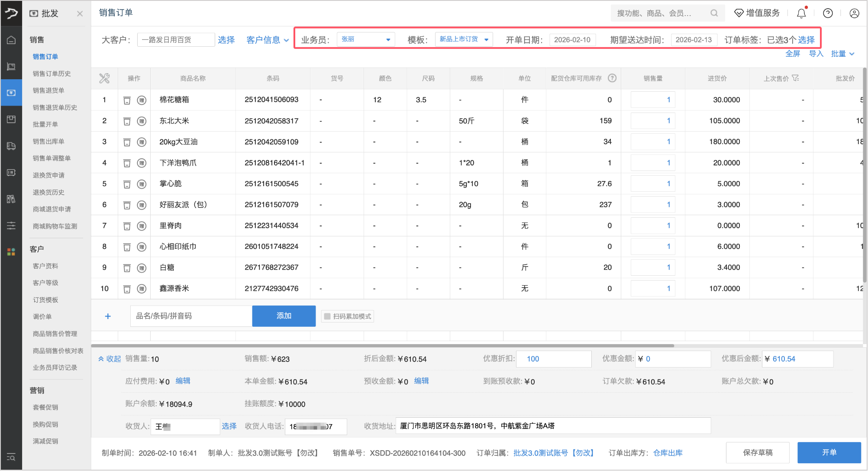
Task: Click the filter icon beside 上次售价
Action: 795,78
